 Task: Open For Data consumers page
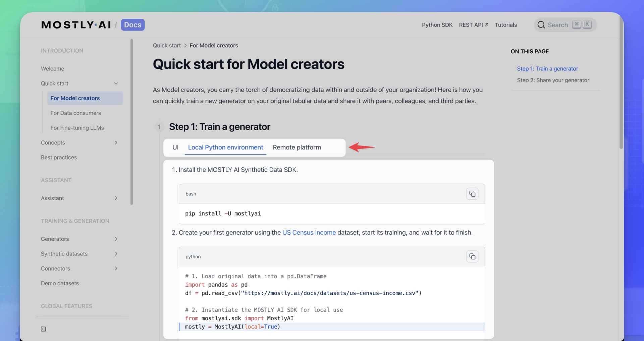click(x=75, y=113)
